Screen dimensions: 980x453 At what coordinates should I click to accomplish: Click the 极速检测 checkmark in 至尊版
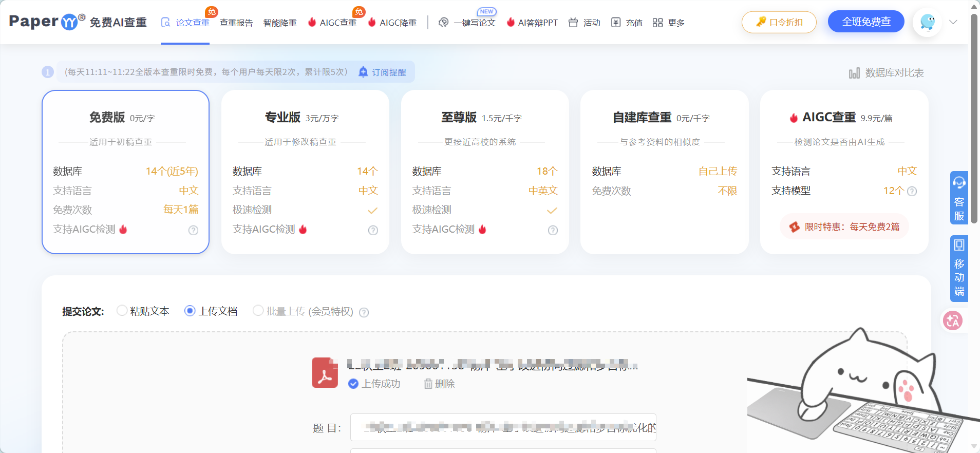552,211
